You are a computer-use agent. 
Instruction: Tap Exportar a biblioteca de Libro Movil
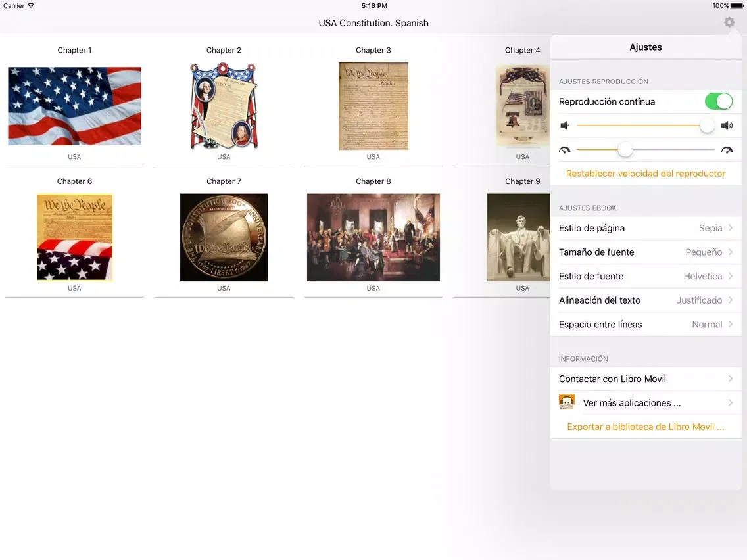click(x=646, y=427)
